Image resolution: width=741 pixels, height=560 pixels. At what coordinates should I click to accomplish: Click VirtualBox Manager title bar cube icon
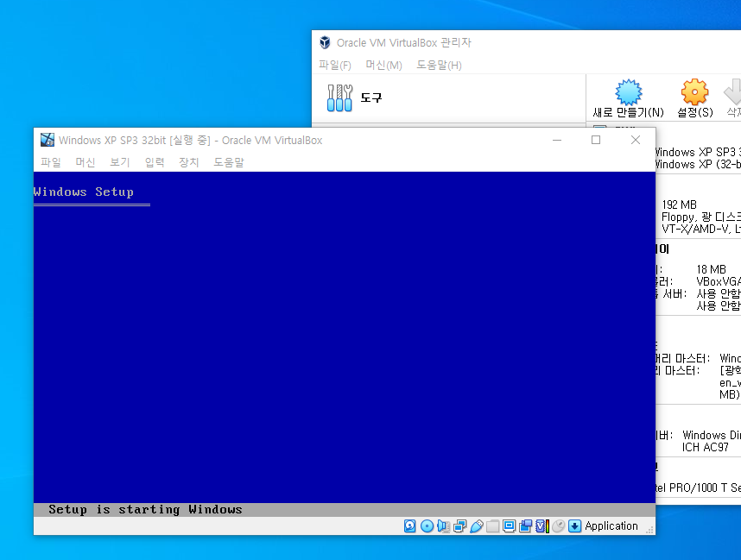pos(325,42)
